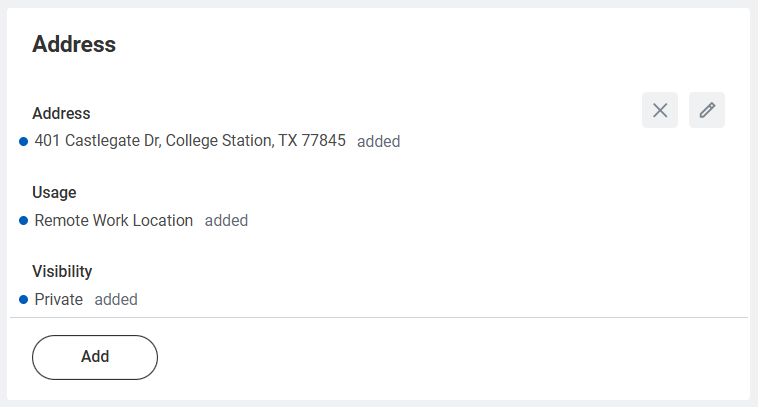The image size is (758, 407).
Task: Click the blue dot before the street address
Action: (23, 141)
